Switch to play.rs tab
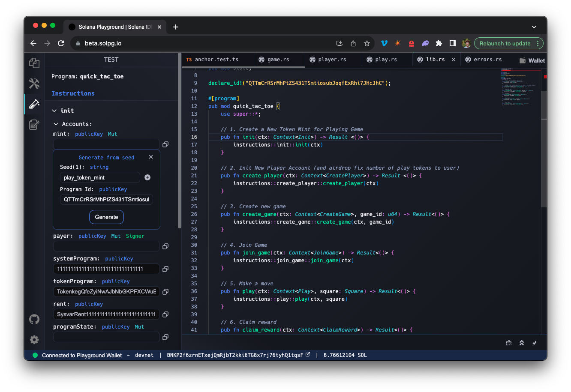571x392 pixels. [x=387, y=60]
